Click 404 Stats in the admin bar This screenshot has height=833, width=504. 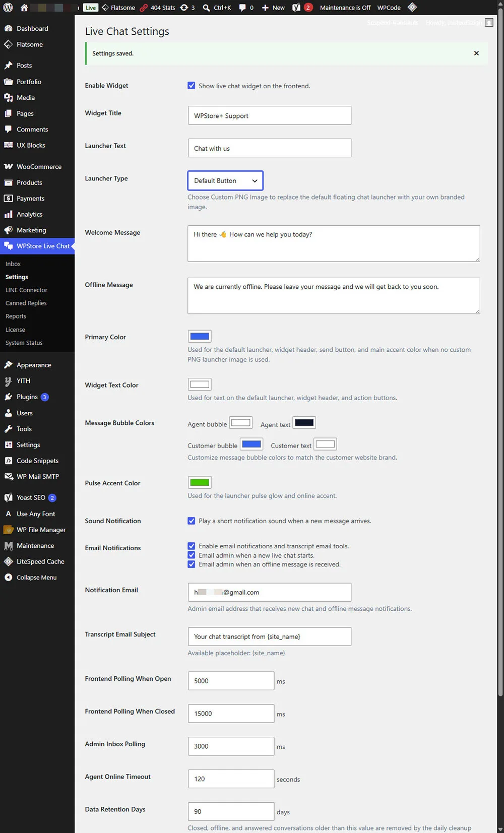(157, 8)
